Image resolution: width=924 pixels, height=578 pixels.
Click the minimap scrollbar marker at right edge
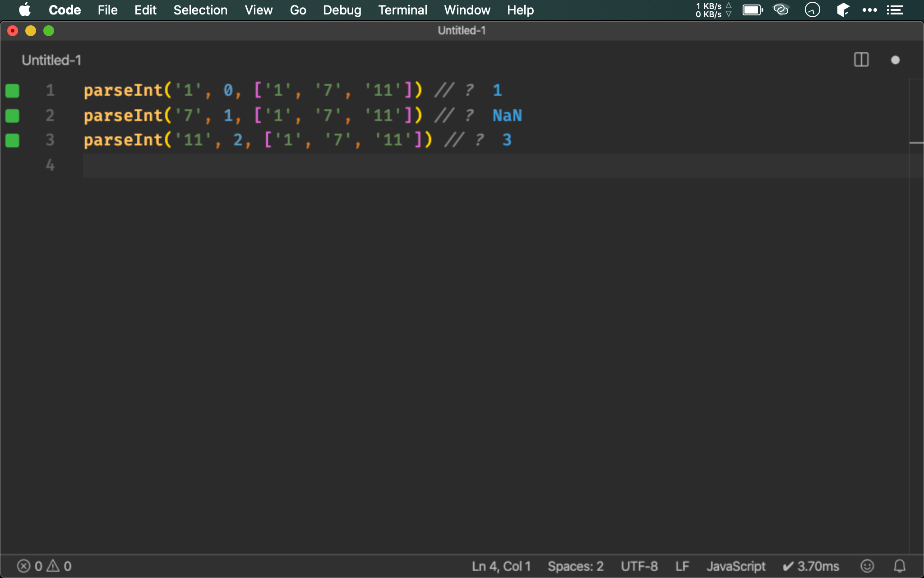pos(916,143)
